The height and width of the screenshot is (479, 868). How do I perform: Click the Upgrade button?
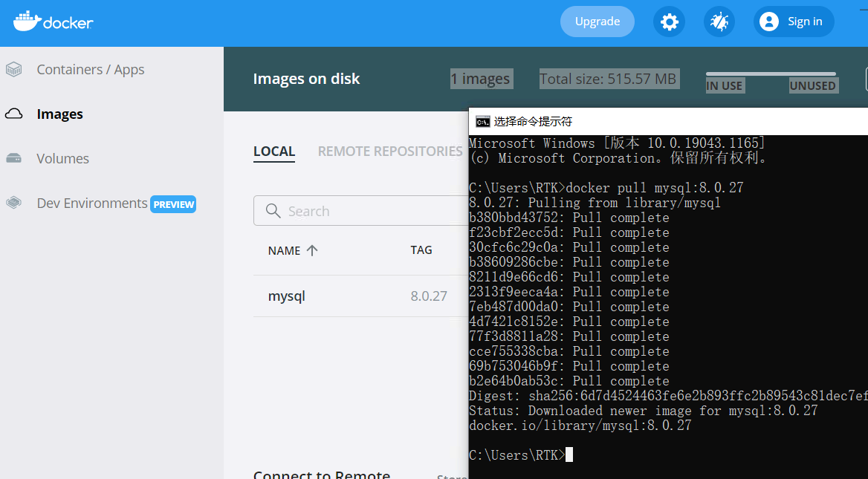[597, 22]
